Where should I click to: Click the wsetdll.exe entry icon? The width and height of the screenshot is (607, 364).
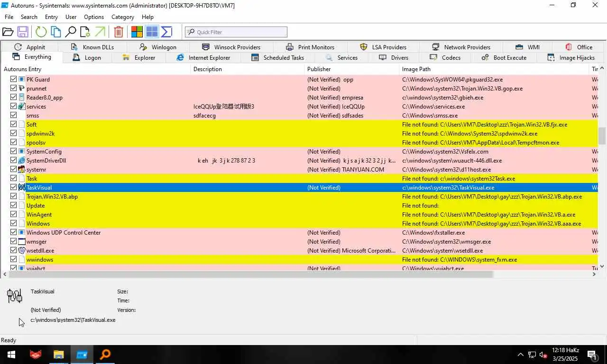click(x=21, y=250)
